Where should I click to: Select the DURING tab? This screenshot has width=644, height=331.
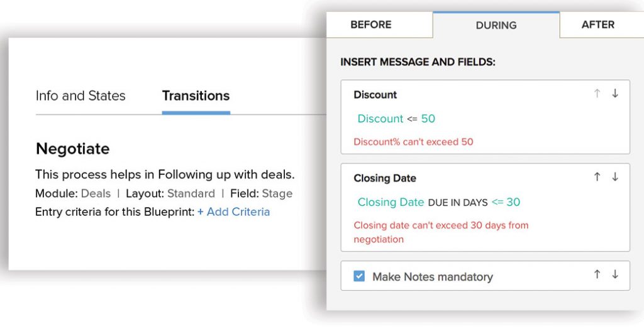496,25
